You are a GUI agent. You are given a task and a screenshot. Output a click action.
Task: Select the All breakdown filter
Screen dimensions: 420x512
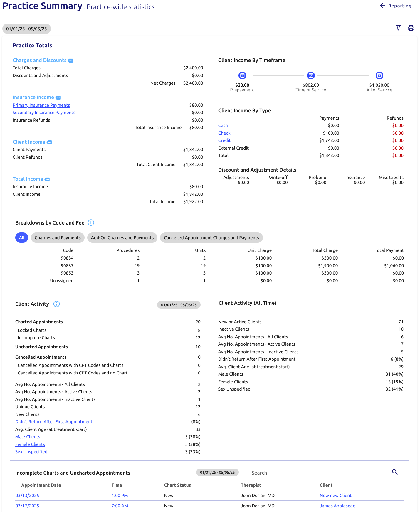click(22, 238)
